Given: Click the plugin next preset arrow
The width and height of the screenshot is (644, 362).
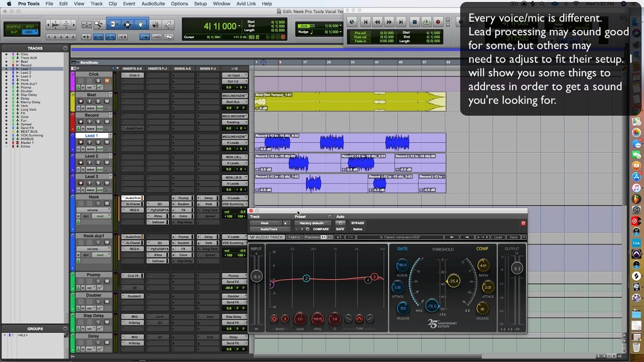Looking at the screenshot, I should (x=467, y=237).
